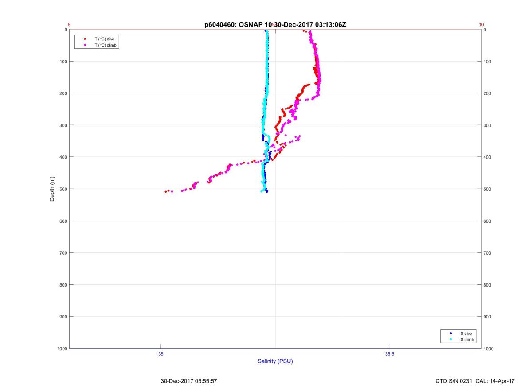Screen dimensions: 532x392
Task: Click the 35 salinity tick label
Action: click(161, 353)
